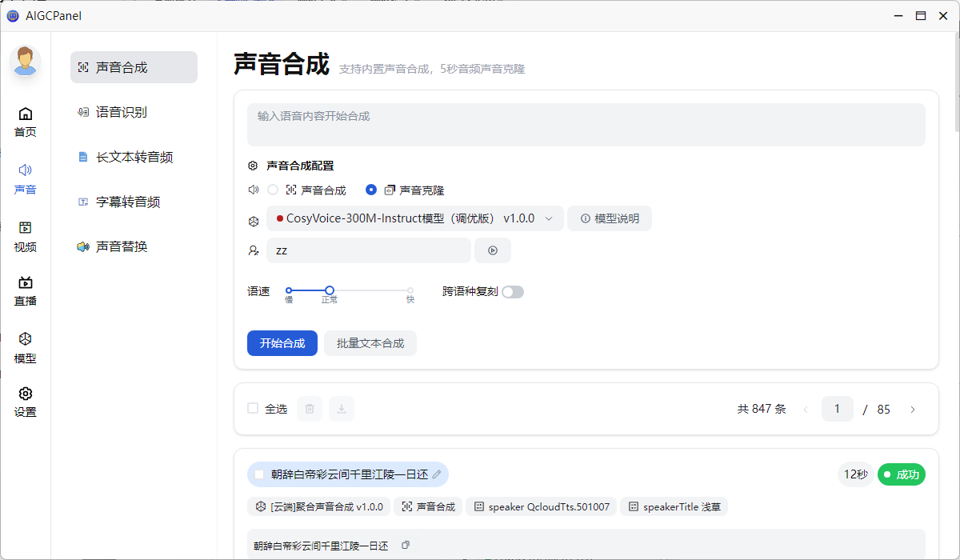The width and height of the screenshot is (960, 560).
Task: Open the 模型 model section
Action: pos(26,349)
